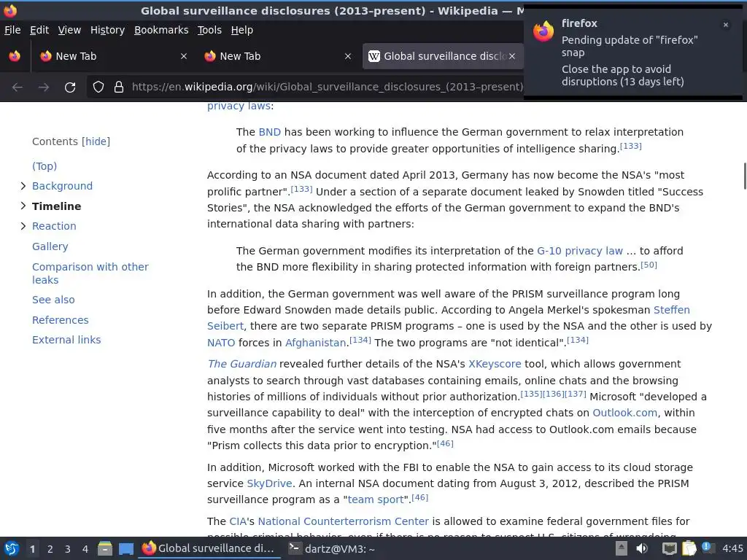Close the Global surveillance disclosures tab
This screenshot has width=747, height=560.
tap(511, 56)
